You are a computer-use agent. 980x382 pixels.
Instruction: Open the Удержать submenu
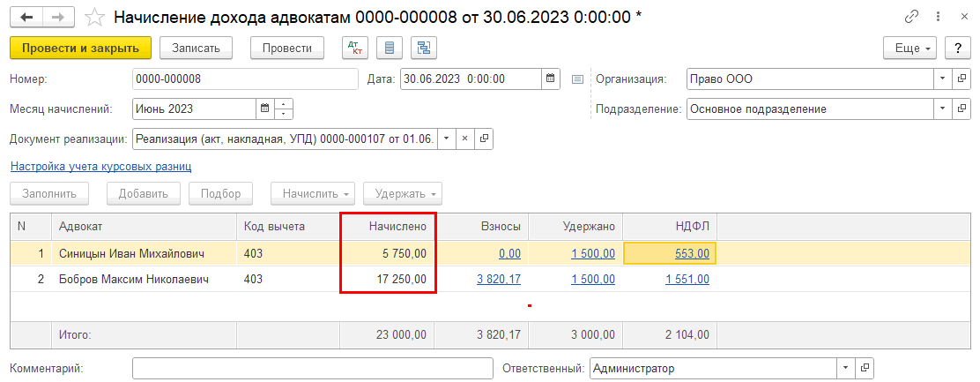(404, 193)
